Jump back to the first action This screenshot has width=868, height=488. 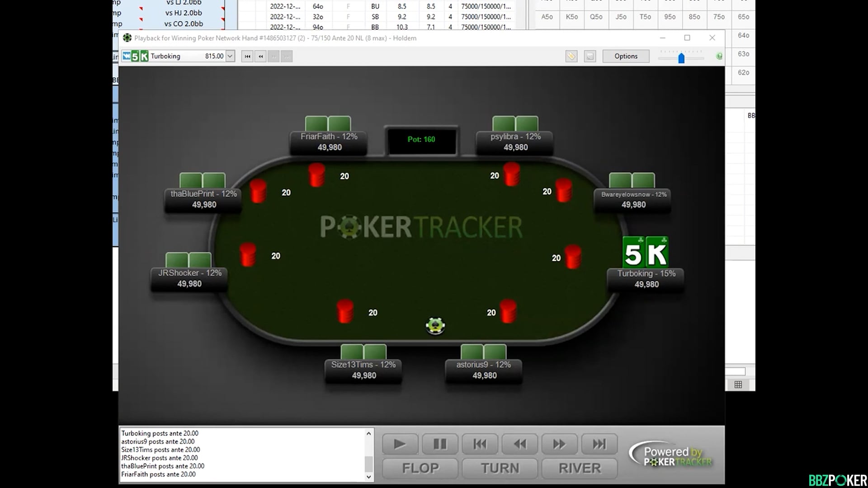[480, 444]
